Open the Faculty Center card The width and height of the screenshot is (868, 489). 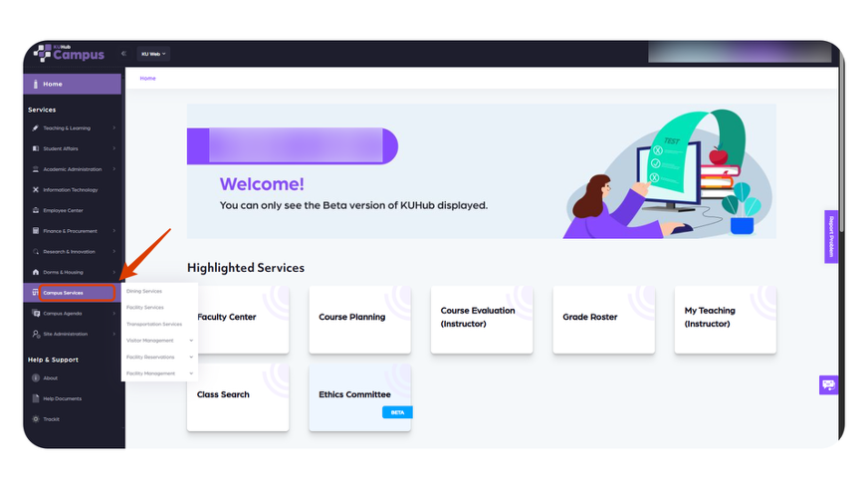(x=238, y=320)
